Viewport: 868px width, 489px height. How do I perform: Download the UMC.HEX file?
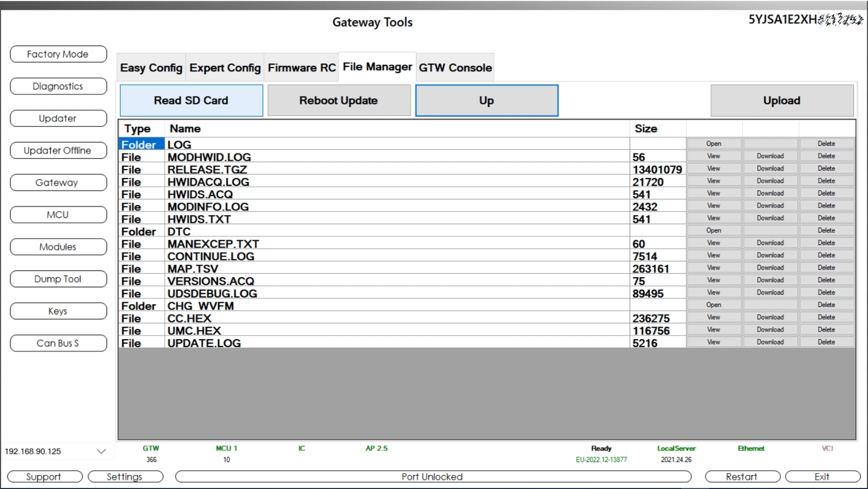pyautogui.click(x=770, y=330)
